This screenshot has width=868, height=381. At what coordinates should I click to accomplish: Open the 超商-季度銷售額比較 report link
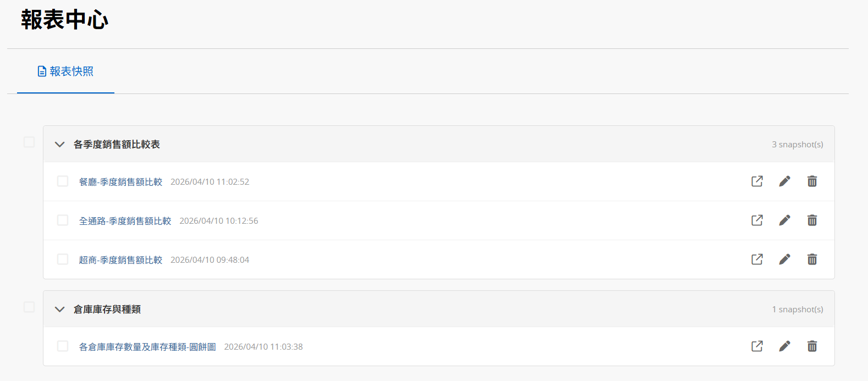pos(120,260)
